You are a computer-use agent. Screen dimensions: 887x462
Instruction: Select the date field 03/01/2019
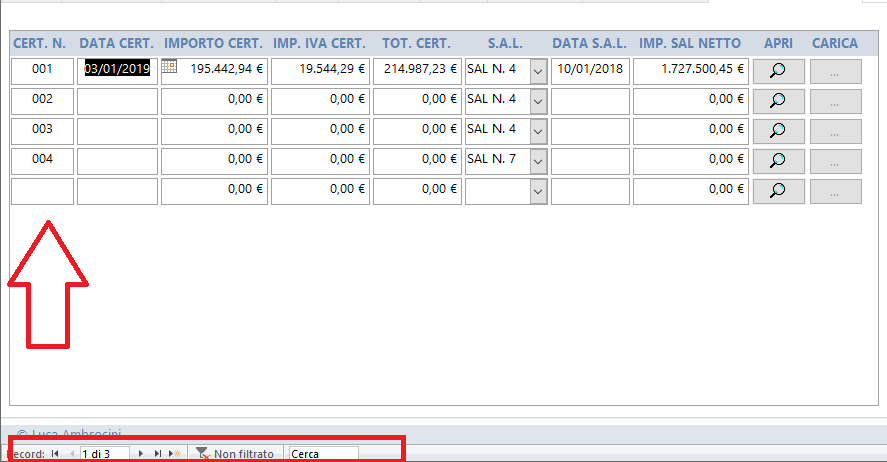[117, 71]
